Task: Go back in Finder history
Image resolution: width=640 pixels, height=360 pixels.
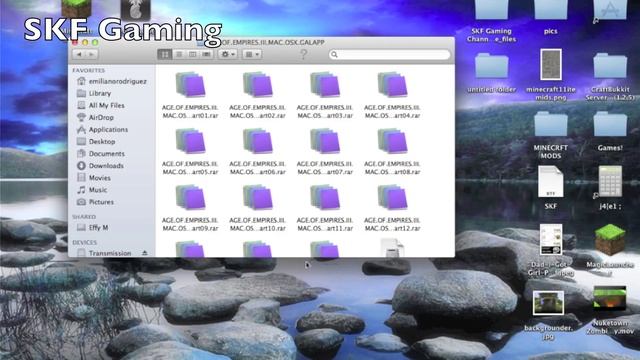Action: pos(79,54)
